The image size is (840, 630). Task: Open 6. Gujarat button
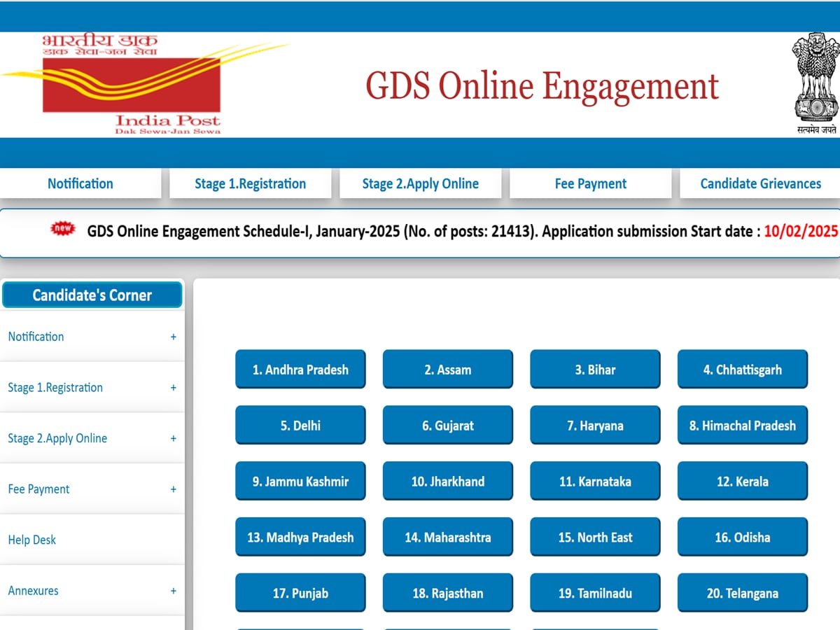point(448,425)
